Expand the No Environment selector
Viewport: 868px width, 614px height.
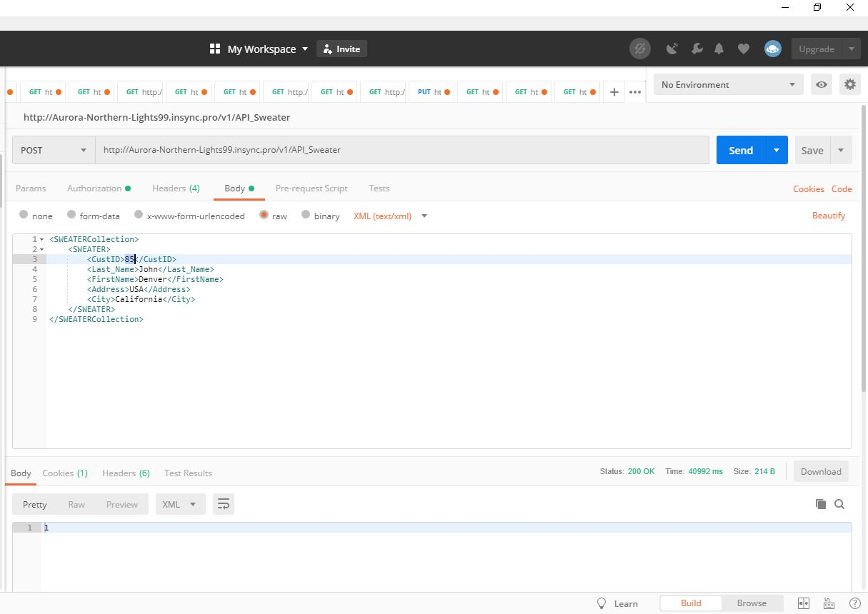(727, 84)
